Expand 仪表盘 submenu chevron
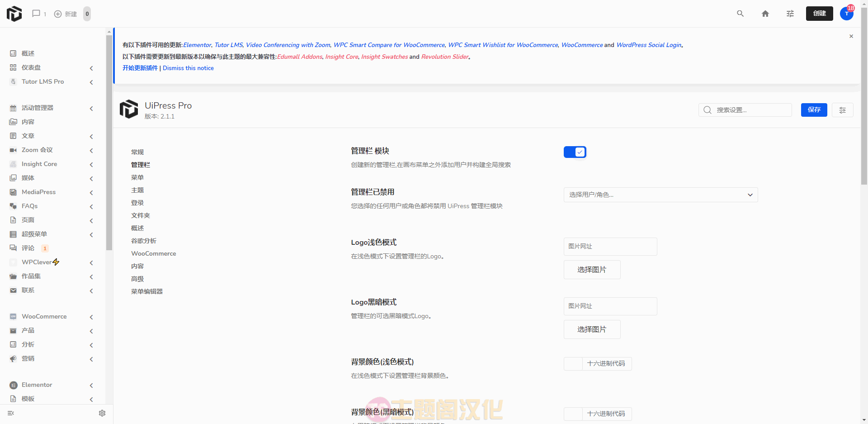Viewport: 868px width, 424px height. pos(91,68)
